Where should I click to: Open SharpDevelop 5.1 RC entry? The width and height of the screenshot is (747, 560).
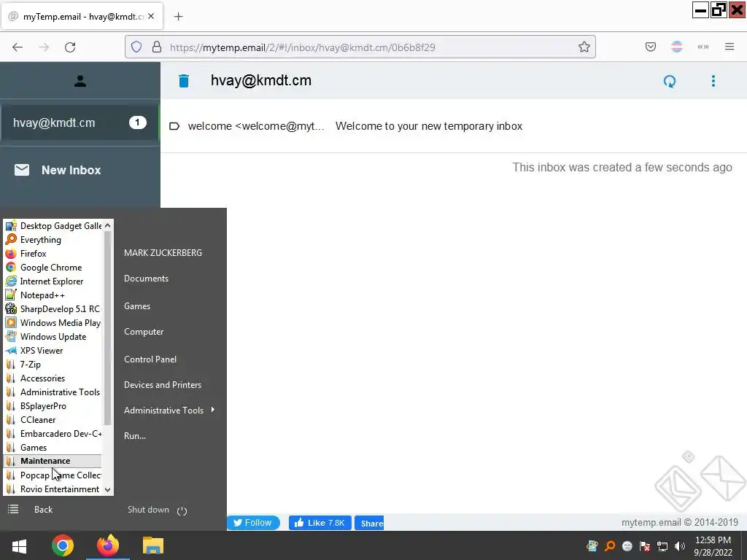click(53, 308)
